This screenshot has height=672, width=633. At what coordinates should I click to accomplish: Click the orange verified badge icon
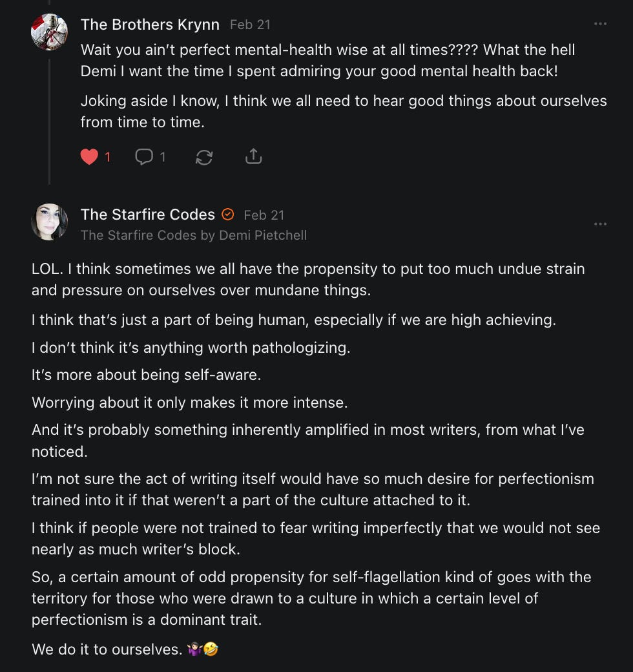pos(228,215)
